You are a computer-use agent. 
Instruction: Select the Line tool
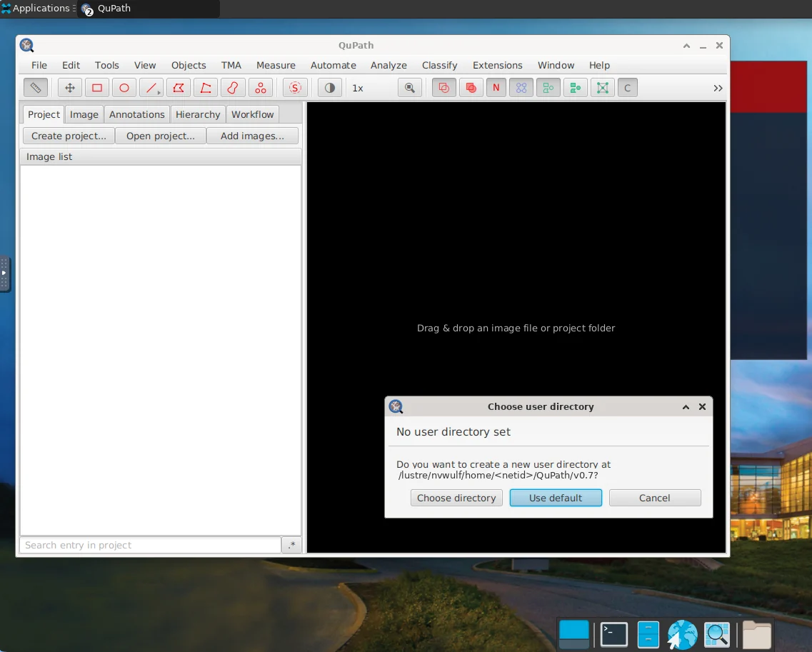pos(151,88)
